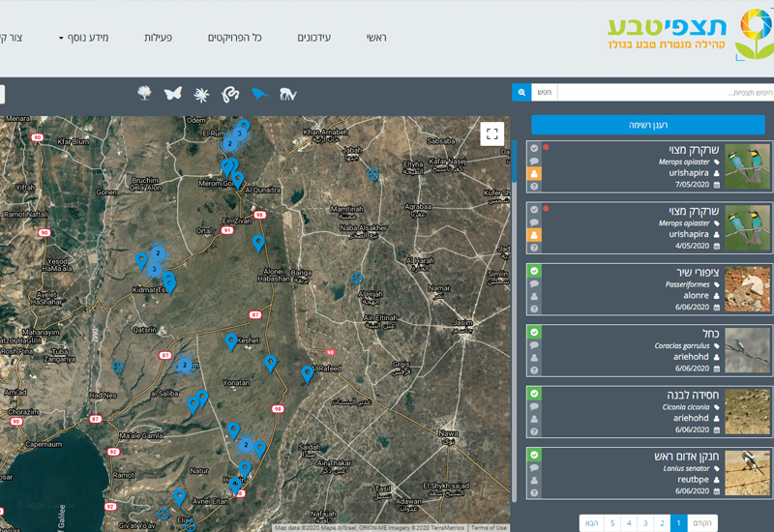774x532 pixels.
Task: Filter observations by mammals (deer) icon
Action: [288, 93]
